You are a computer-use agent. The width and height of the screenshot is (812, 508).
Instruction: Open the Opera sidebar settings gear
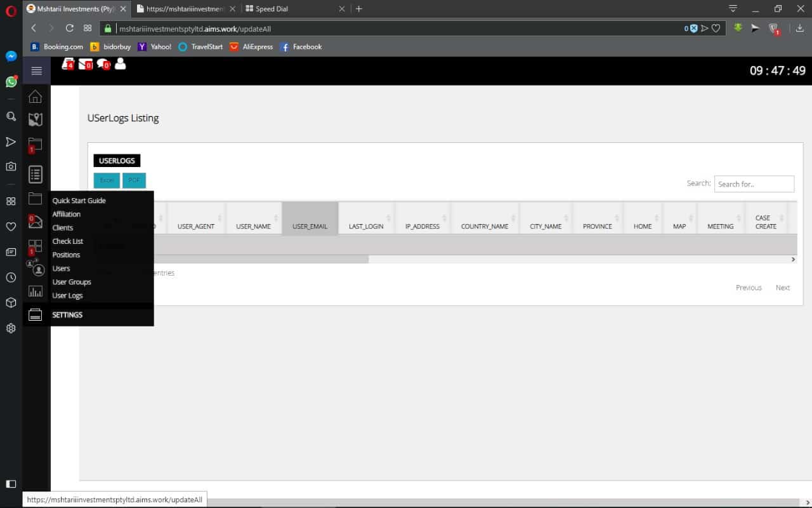pos(11,328)
